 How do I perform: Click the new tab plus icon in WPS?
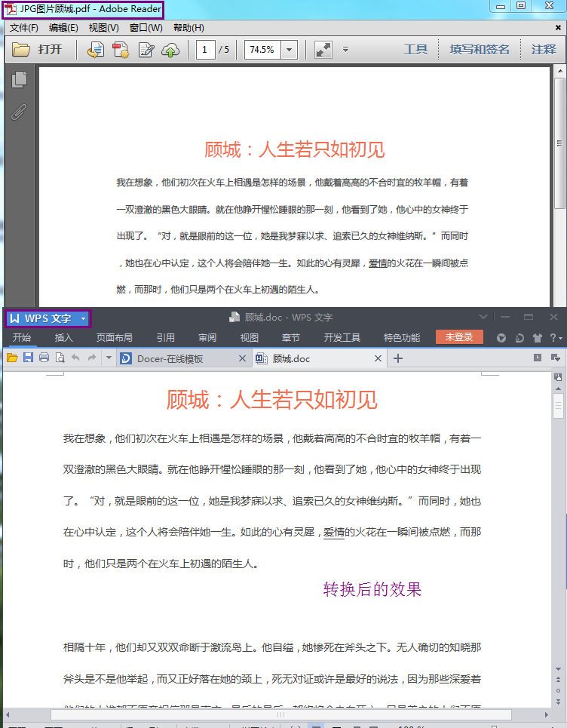tap(397, 358)
